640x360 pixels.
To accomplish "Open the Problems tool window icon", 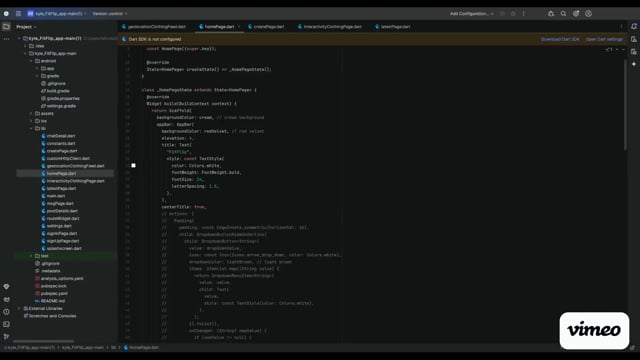I will point(6,311).
